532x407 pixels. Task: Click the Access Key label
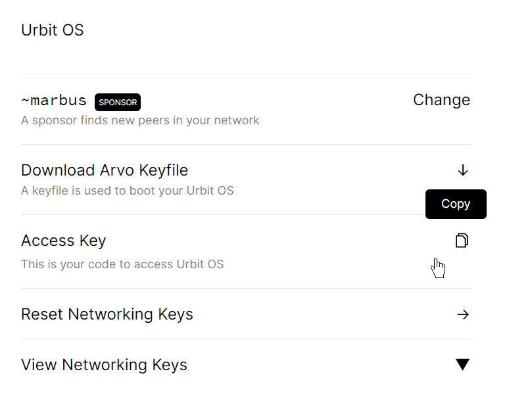pyautogui.click(x=64, y=241)
